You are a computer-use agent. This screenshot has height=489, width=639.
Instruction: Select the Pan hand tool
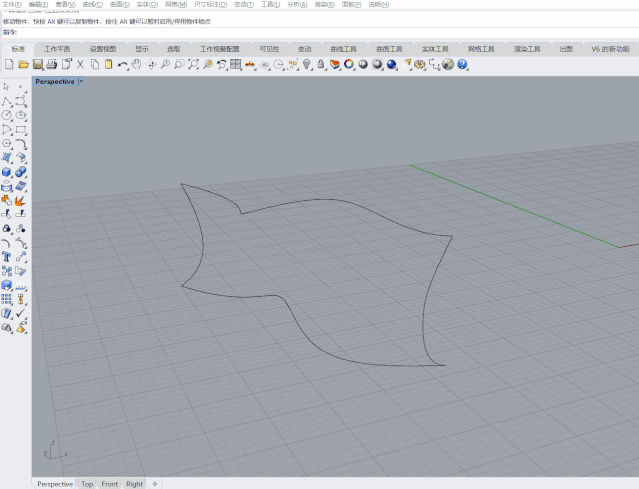tap(137, 64)
